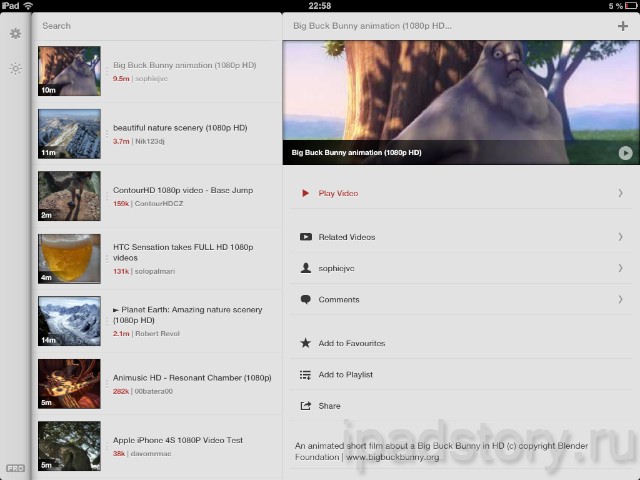Tap uploader name davommac
The width and height of the screenshot is (640, 480).
tap(151, 453)
